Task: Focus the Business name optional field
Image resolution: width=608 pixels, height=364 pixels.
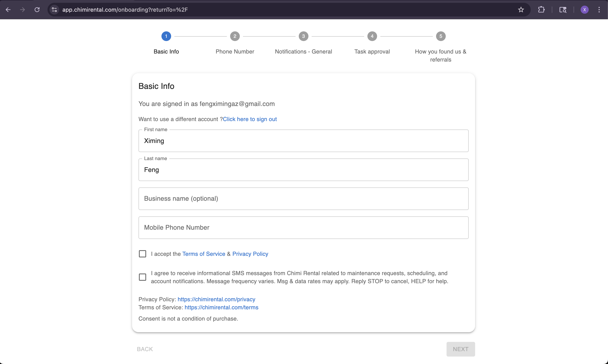Action: point(303,198)
